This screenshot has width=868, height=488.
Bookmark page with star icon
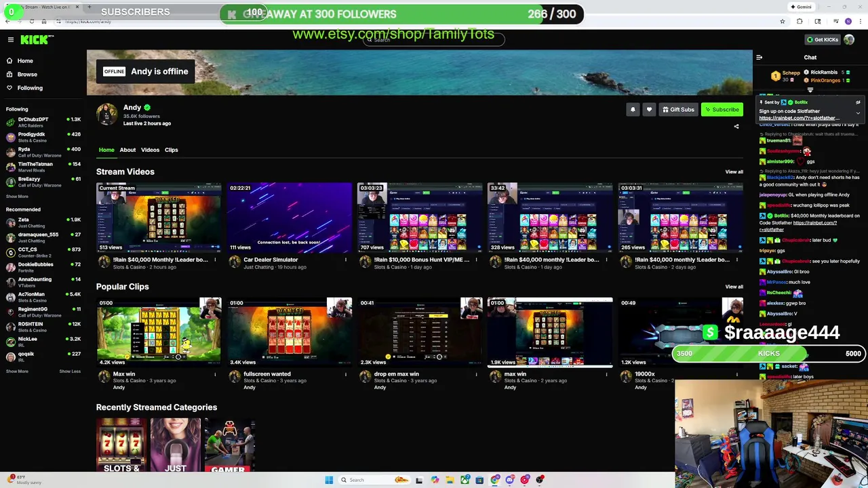(783, 22)
